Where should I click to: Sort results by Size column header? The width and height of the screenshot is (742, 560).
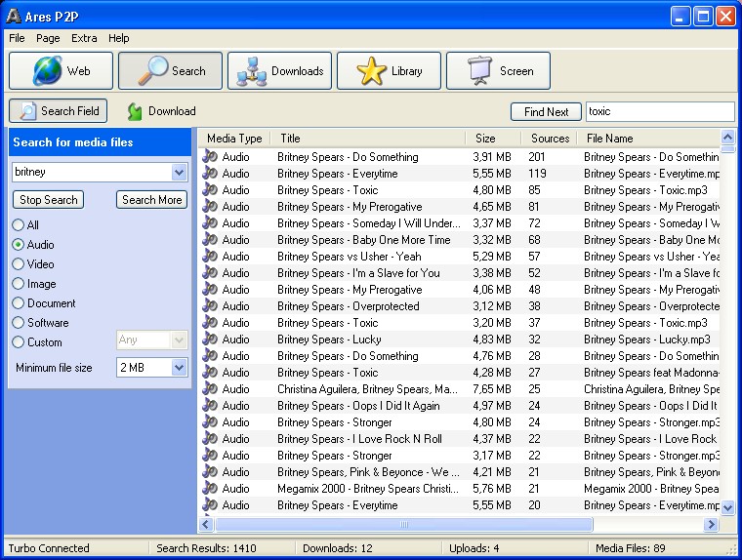[x=493, y=139]
